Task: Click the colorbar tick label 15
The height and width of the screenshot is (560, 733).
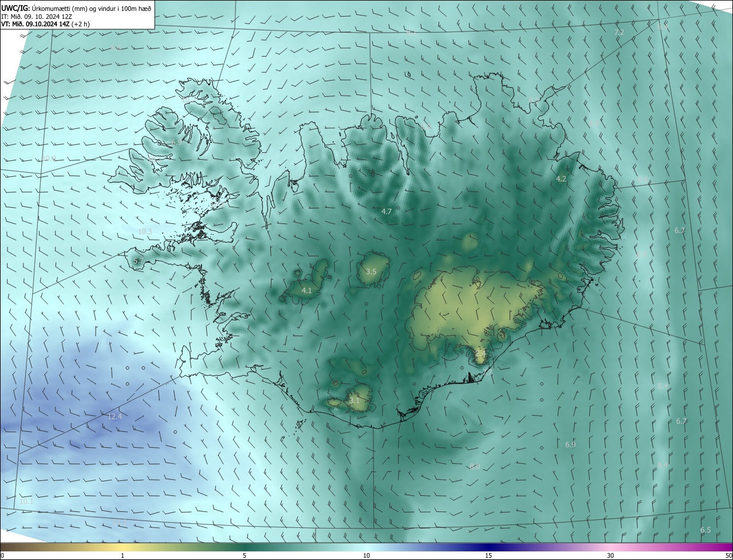Action: 488,555
